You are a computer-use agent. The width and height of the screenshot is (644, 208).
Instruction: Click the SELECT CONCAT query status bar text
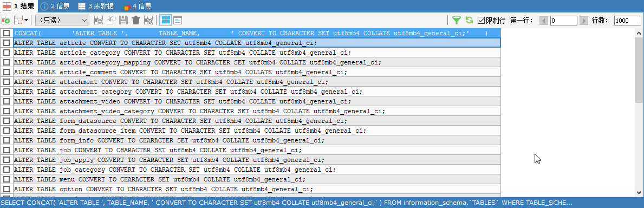tap(287, 203)
